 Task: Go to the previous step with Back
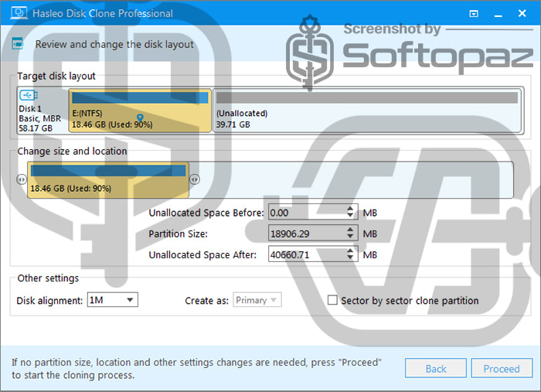pyautogui.click(x=436, y=369)
